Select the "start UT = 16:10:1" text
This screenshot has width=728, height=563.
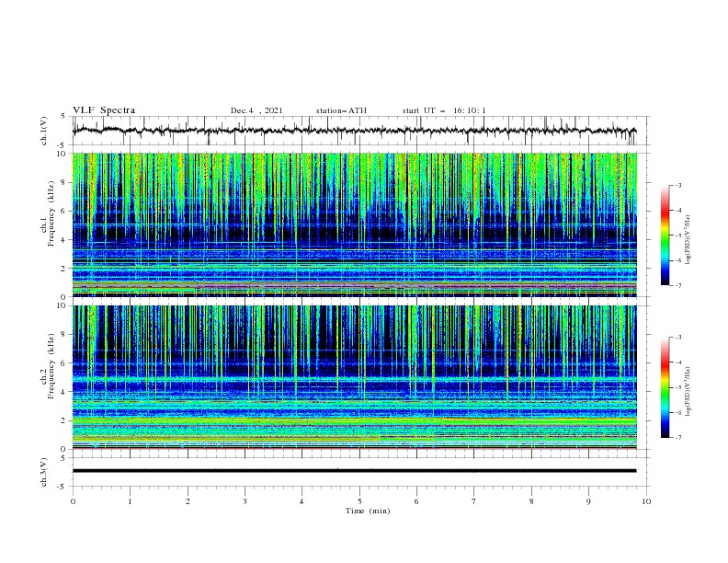coord(444,110)
